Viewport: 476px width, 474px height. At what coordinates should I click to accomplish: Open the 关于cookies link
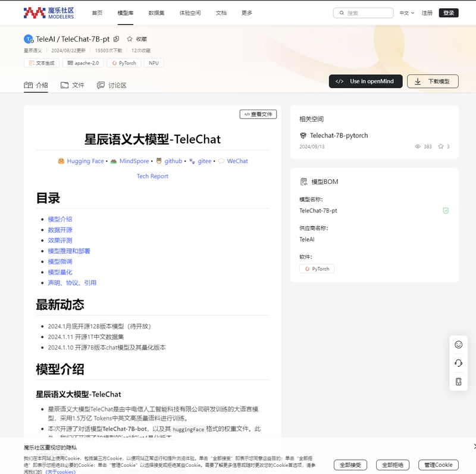(x=61, y=472)
